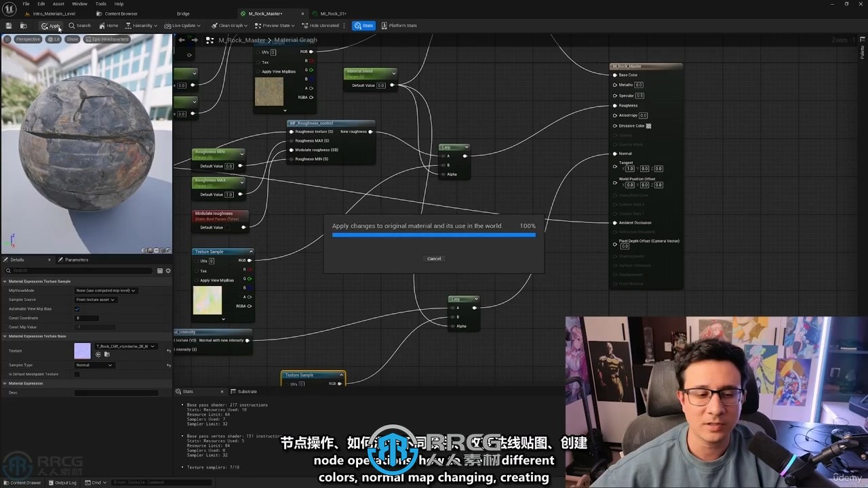The image size is (868, 488).
Task: Open the Search tool in toolbar
Action: pyautogui.click(x=79, y=26)
